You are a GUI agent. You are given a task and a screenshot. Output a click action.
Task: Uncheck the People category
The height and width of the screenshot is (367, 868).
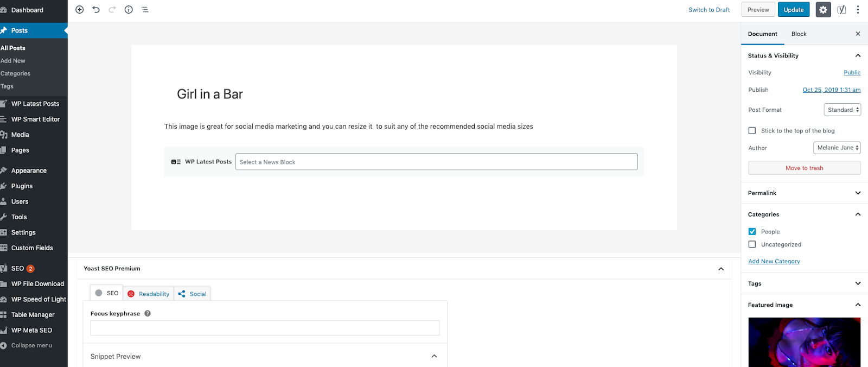(752, 231)
